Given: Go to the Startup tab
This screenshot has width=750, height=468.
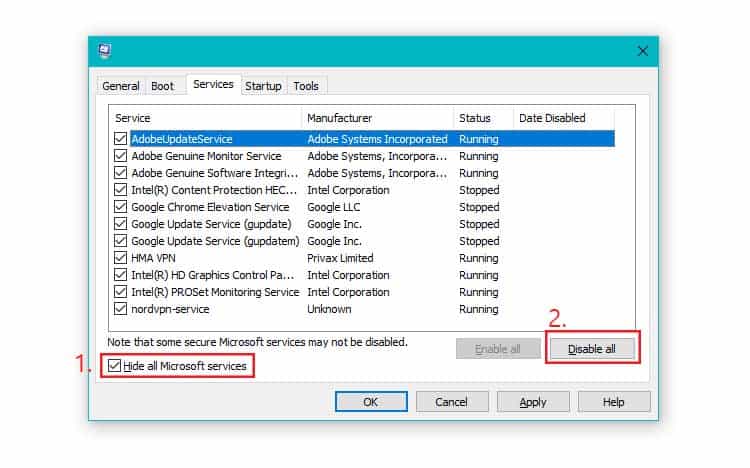Looking at the screenshot, I should (x=263, y=86).
